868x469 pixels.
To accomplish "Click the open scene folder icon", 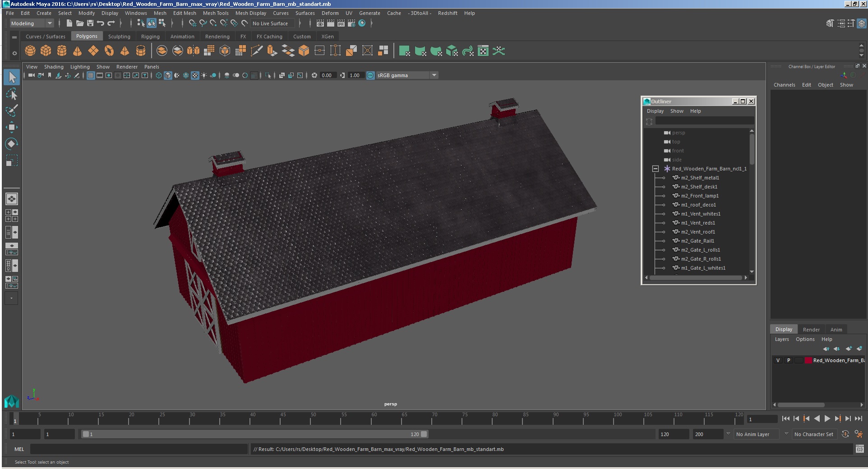I will (80, 23).
